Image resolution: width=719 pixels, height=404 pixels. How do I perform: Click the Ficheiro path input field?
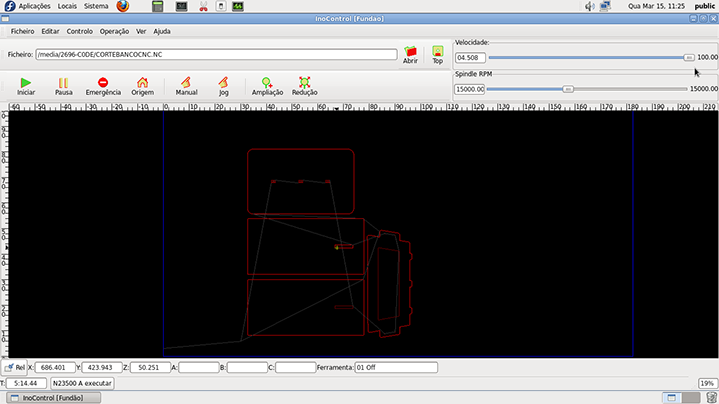click(216, 54)
